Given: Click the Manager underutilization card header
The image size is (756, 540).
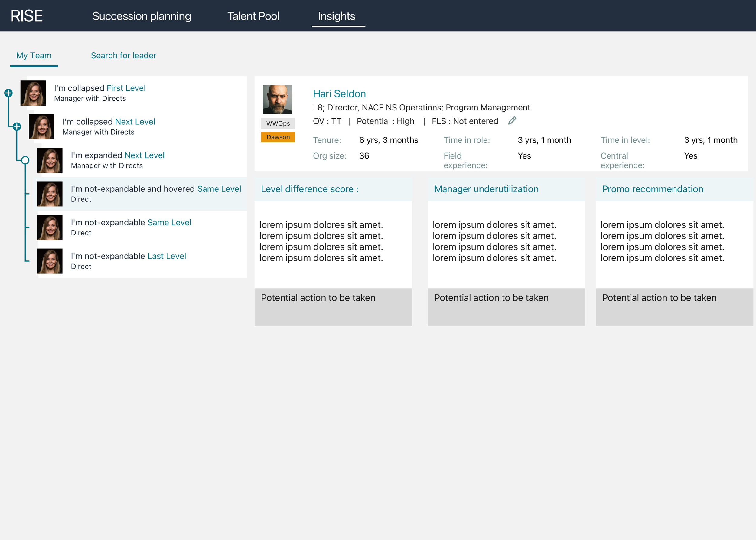Looking at the screenshot, I should [x=506, y=189].
